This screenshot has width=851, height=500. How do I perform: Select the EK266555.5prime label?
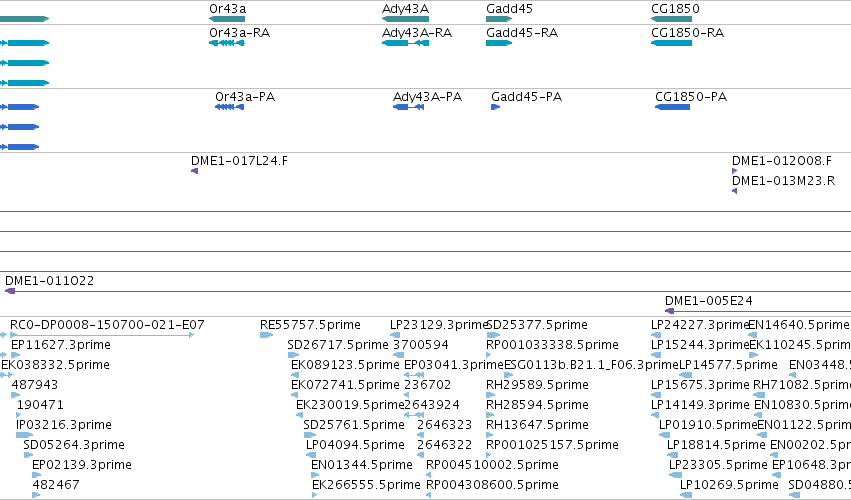point(366,485)
